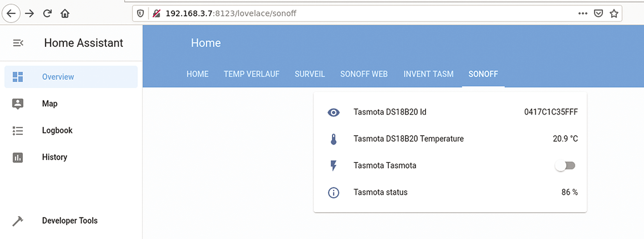This screenshot has width=644, height=239.
Task: Click the Tasmota DS18B20 Id label
Action: pyautogui.click(x=390, y=112)
